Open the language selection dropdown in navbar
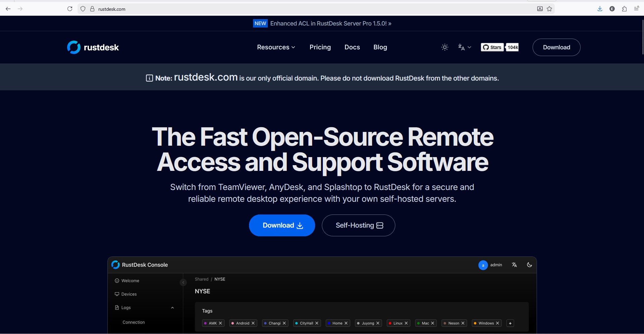The width and height of the screenshot is (644, 334). pyautogui.click(x=464, y=47)
